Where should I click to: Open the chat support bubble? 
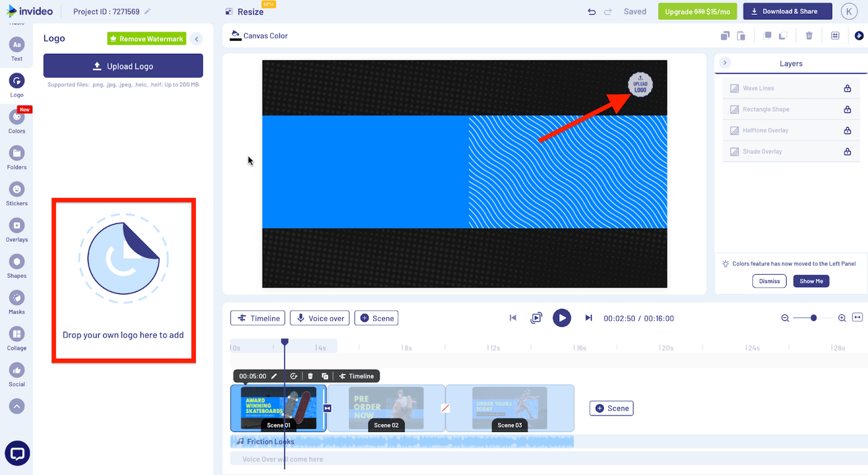[17, 453]
